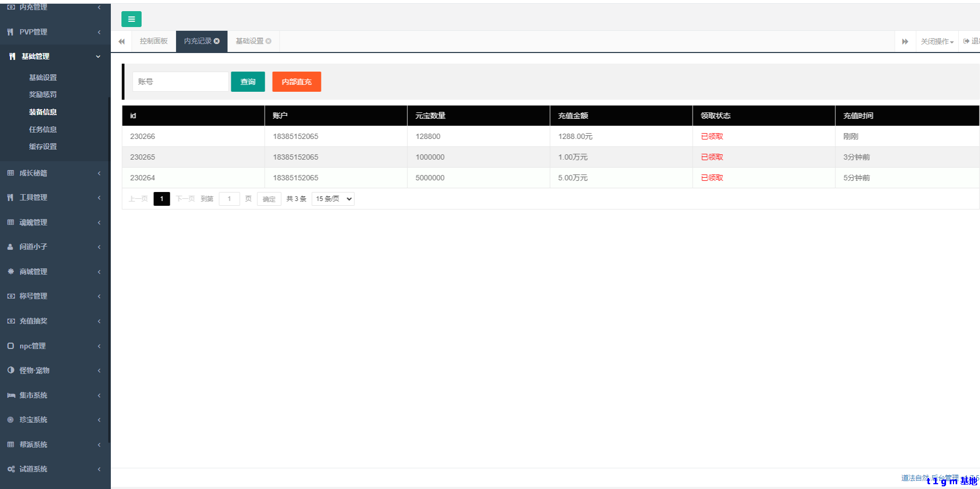Click the green hamburger menu toggle button

tap(131, 19)
